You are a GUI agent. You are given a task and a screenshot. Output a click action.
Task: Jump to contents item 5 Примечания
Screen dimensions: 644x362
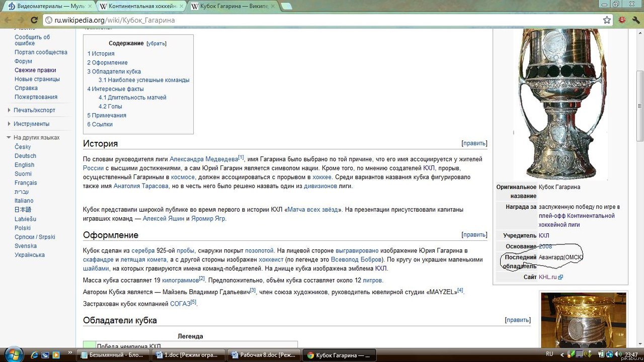[x=107, y=115]
